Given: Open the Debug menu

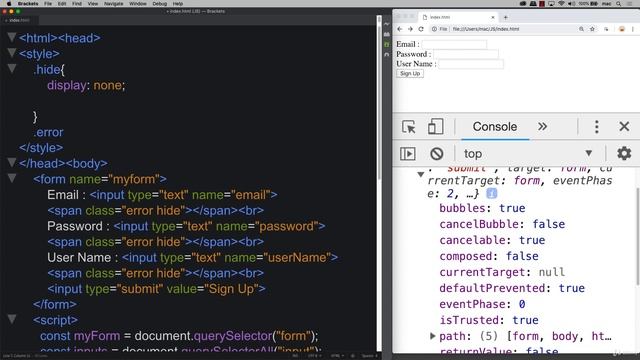Looking at the screenshot, I should pyautogui.click(x=159, y=4).
